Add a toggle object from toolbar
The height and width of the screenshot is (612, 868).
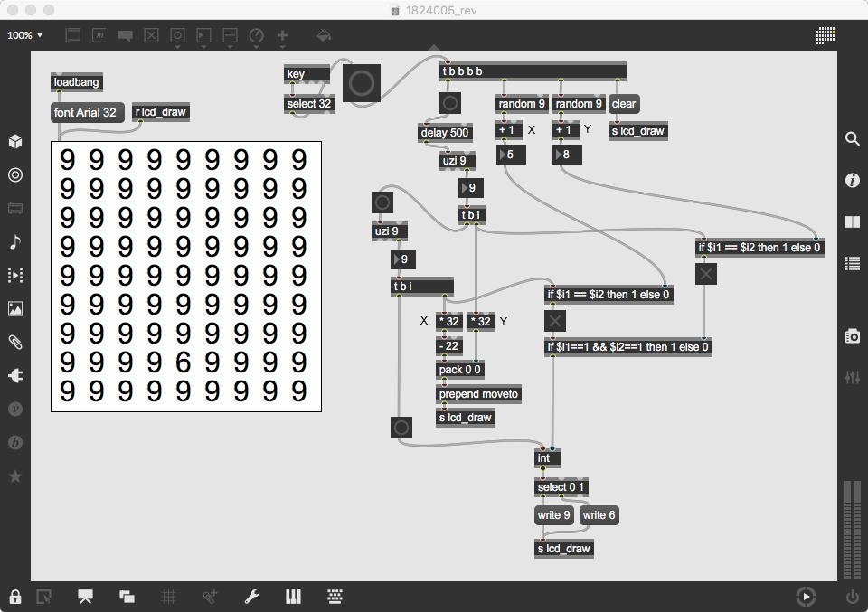point(151,36)
